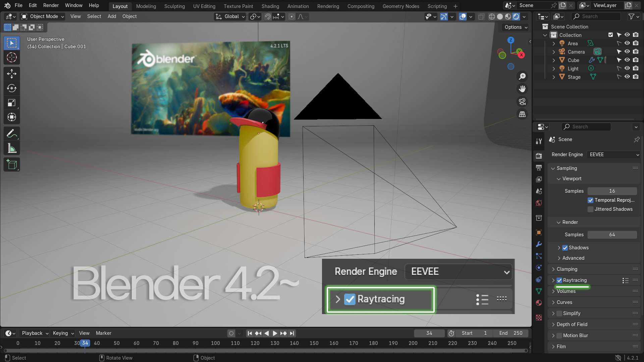Switch to the Shading workspace tab
644x362 pixels.
tap(270, 6)
